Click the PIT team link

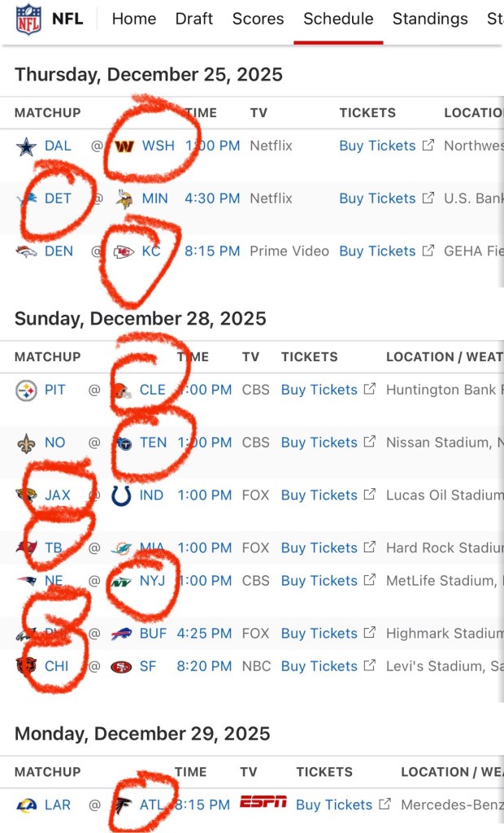[x=55, y=390]
